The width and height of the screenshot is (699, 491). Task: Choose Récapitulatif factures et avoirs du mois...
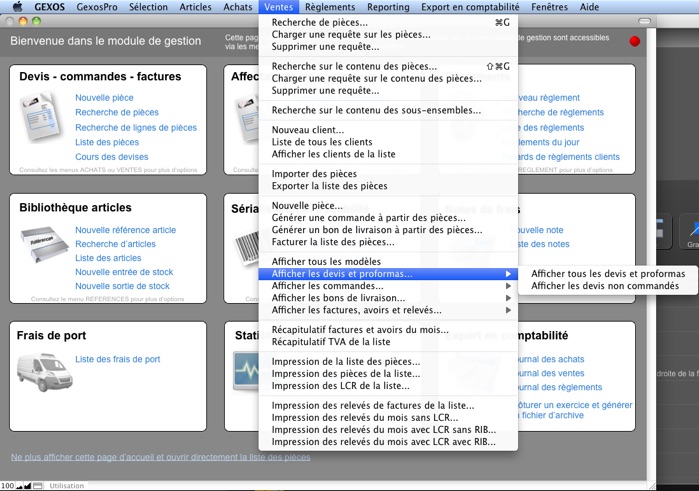tap(388, 330)
